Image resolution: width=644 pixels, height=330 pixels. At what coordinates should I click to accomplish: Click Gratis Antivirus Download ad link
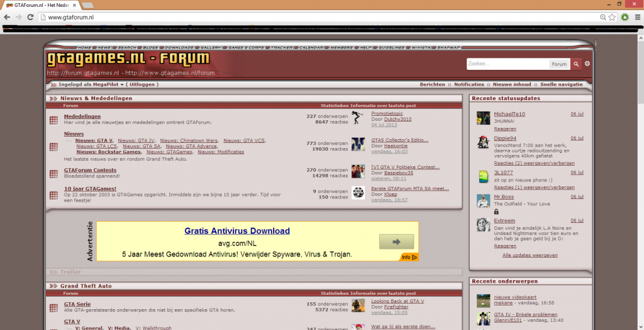(237, 231)
